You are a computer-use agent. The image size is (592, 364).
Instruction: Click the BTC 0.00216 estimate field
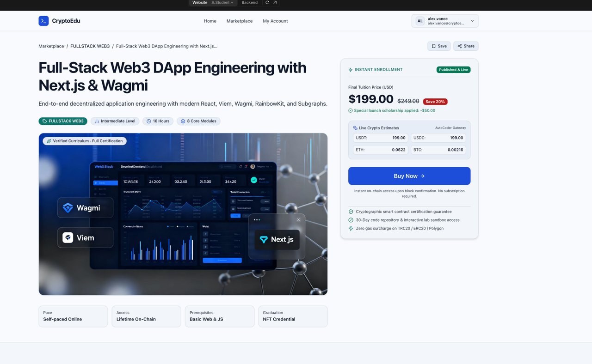tap(438, 150)
